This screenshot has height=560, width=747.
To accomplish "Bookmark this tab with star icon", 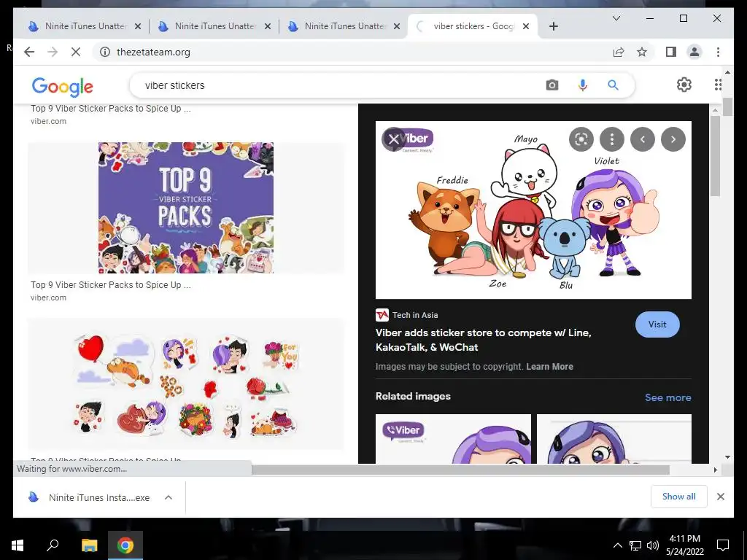I will [x=642, y=52].
